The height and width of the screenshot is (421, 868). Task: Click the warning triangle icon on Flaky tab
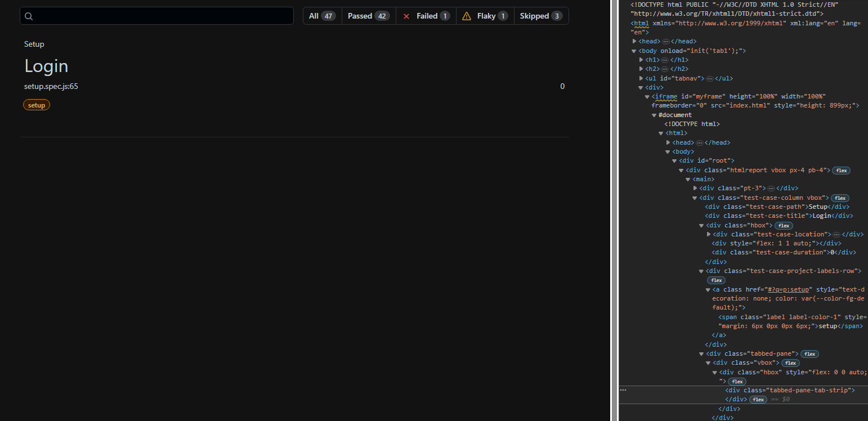point(467,16)
